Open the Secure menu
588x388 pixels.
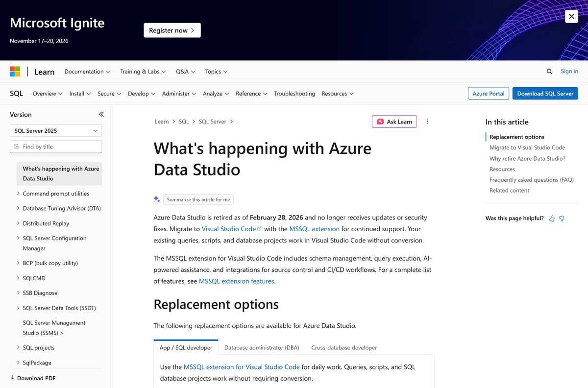[109, 94]
